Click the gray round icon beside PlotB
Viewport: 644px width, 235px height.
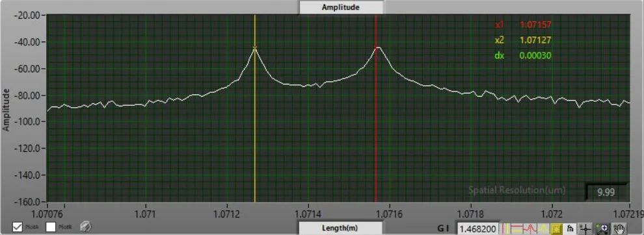coord(85,227)
